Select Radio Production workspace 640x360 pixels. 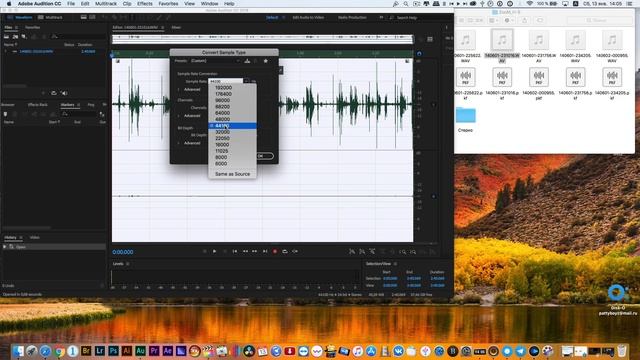coord(352,18)
